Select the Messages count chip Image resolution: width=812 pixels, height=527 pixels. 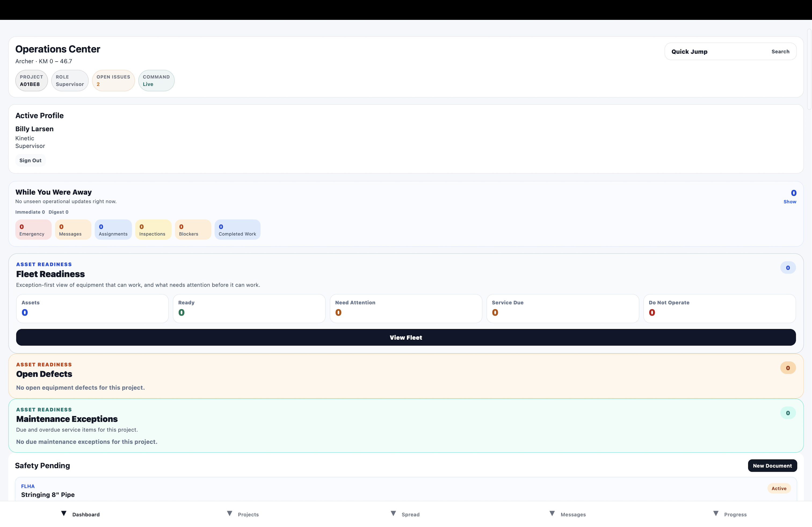[x=73, y=230]
